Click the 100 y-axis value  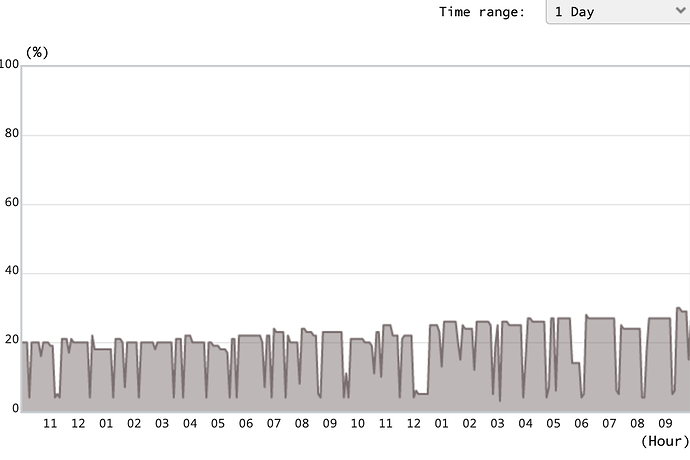click(x=9, y=64)
